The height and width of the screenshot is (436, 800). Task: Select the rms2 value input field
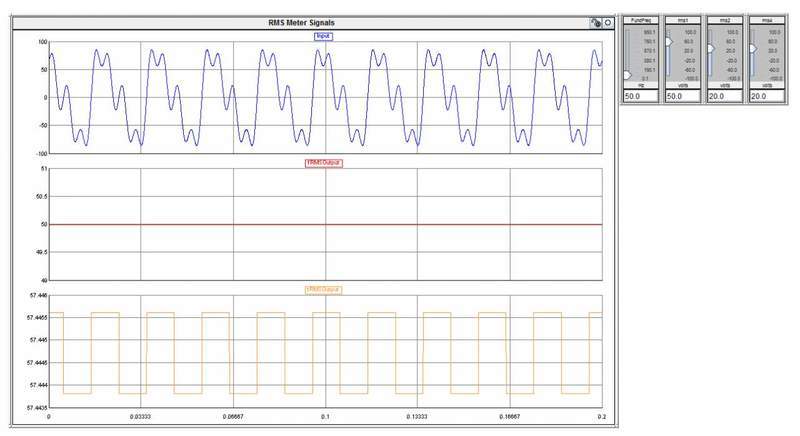coord(724,96)
